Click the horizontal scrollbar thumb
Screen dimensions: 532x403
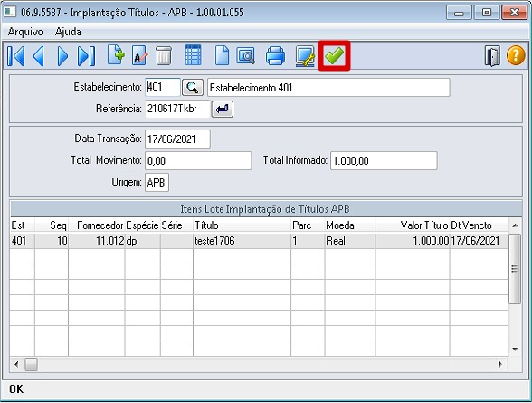pyautogui.click(x=31, y=365)
